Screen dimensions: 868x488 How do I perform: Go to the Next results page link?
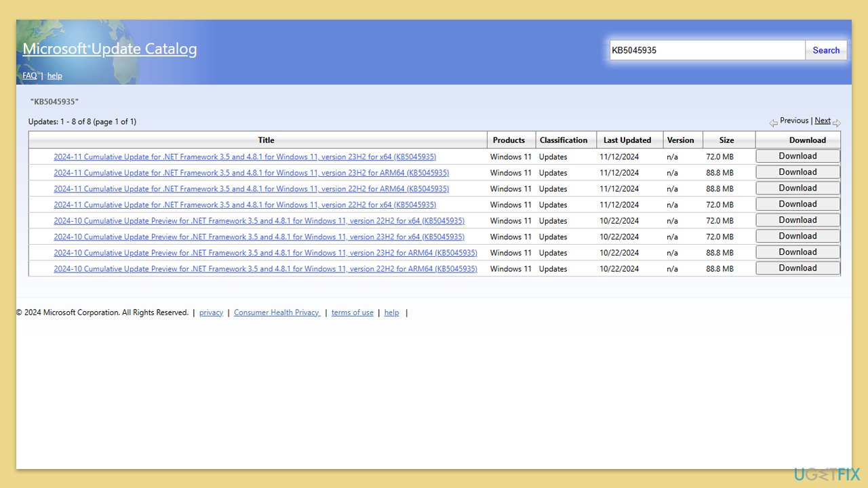click(x=823, y=121)
